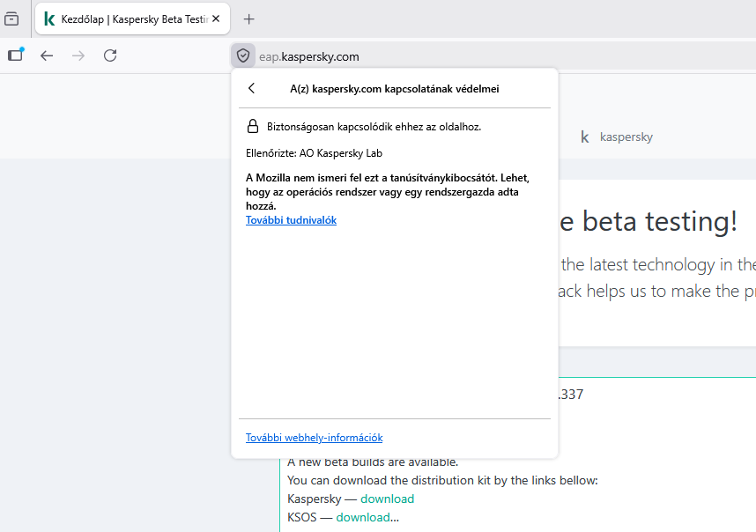The height and width of the screenshot is (532, 756).
Task: Click the KSOS download link
Action: (363, 518)
